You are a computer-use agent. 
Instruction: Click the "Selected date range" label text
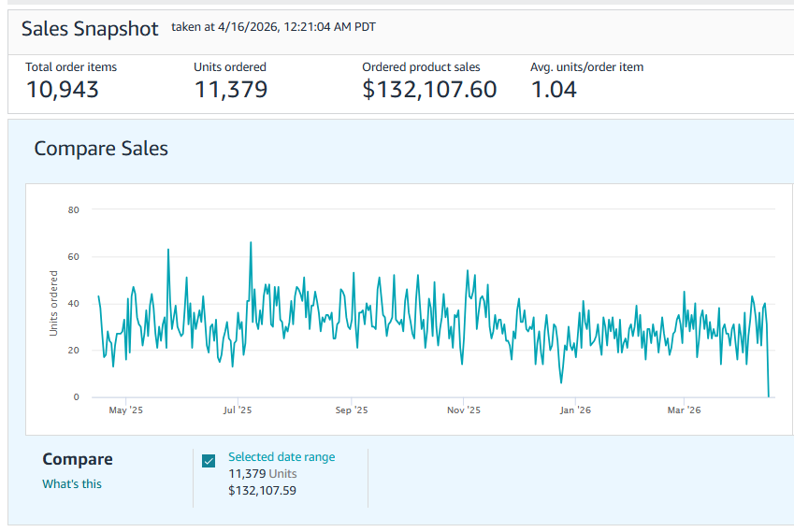[x=282, y=457]
